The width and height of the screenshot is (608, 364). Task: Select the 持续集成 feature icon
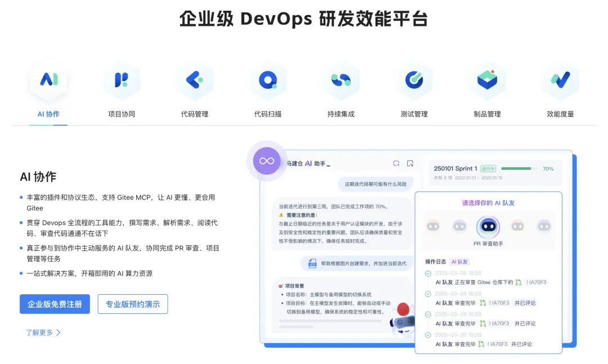[341, 79]
